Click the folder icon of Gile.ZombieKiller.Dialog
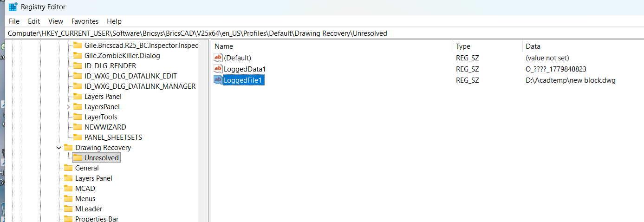Screen dimensions: 644x222 78,56
